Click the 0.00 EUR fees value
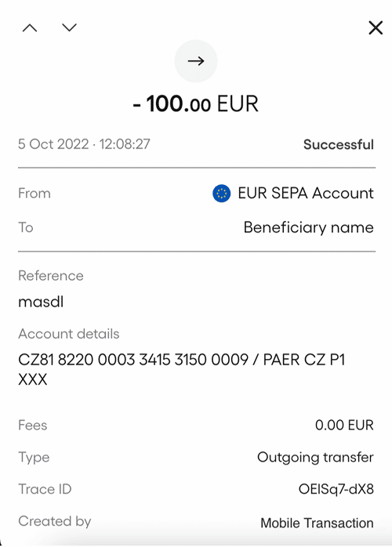This screenshot has width=392, height=547. [344, 425]
